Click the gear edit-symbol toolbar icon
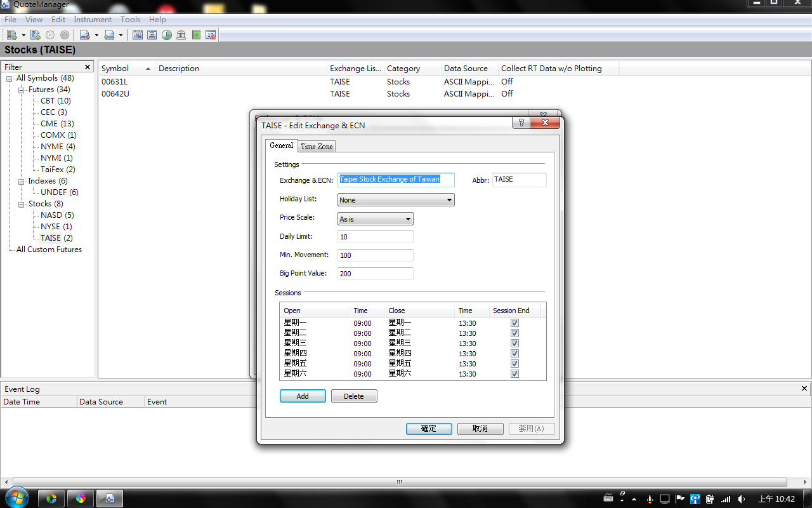812x508 pixels. (50, 35)
